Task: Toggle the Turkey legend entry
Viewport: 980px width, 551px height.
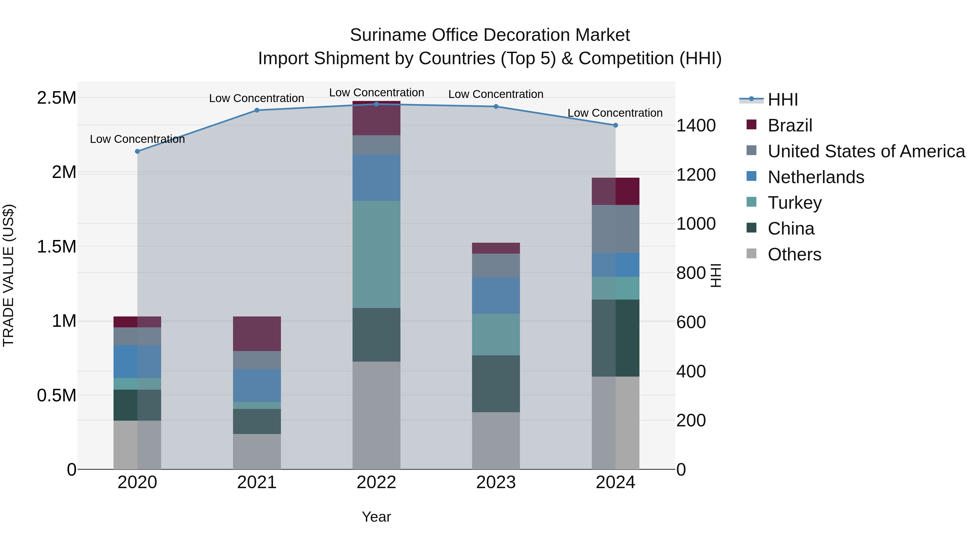Action: coord(784,203)
